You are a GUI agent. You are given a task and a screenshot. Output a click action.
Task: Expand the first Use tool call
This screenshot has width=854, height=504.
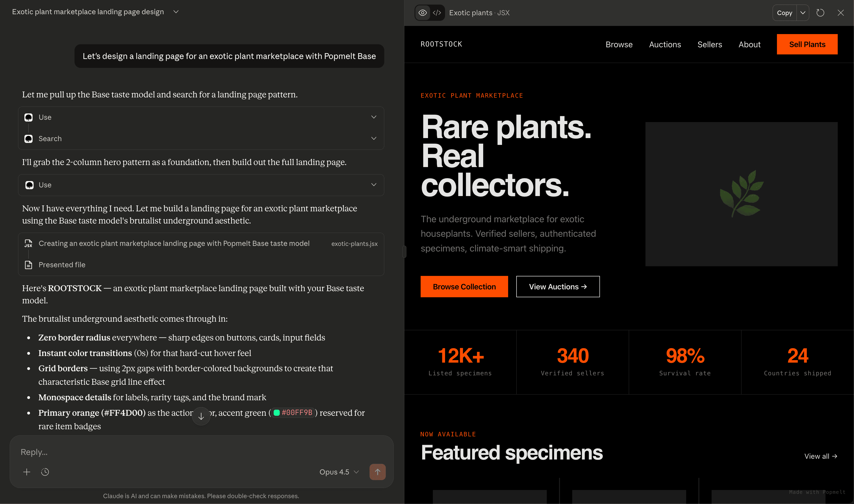click(x=374, y=117)
